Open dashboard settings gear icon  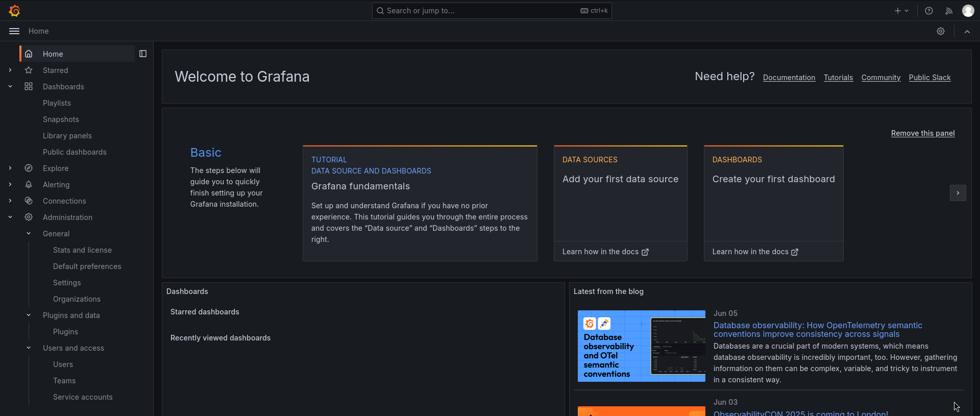pyautogui.click(x=941, y=31)
